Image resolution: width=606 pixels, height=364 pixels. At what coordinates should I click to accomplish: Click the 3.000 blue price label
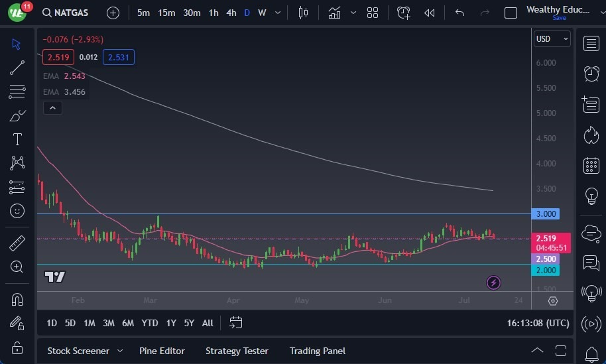pyautogui.click(x=546, y=213)
